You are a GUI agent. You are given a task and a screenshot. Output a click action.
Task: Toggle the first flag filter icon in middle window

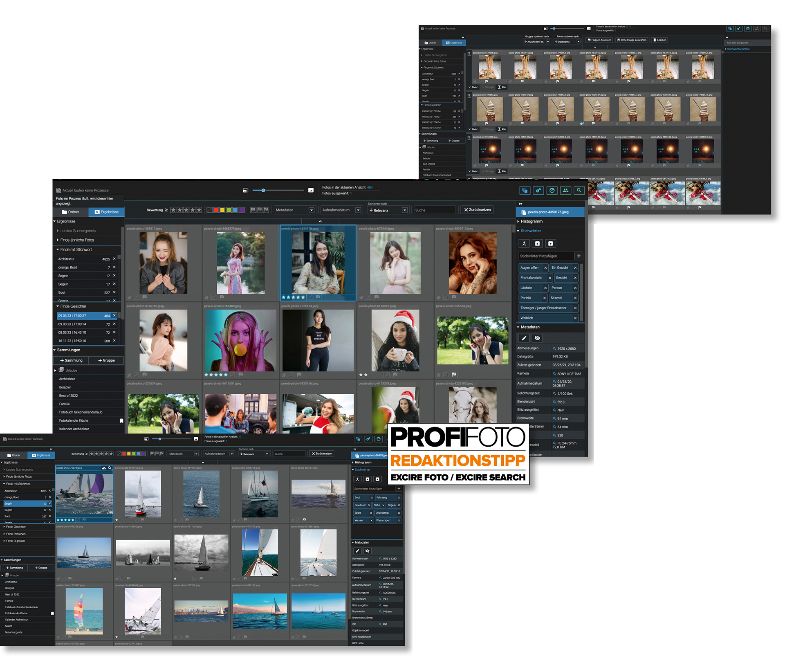[253, 210]
